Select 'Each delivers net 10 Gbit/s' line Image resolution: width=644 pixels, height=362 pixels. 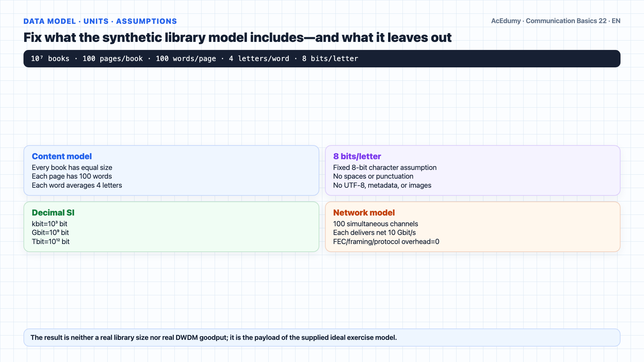(374, 233)
